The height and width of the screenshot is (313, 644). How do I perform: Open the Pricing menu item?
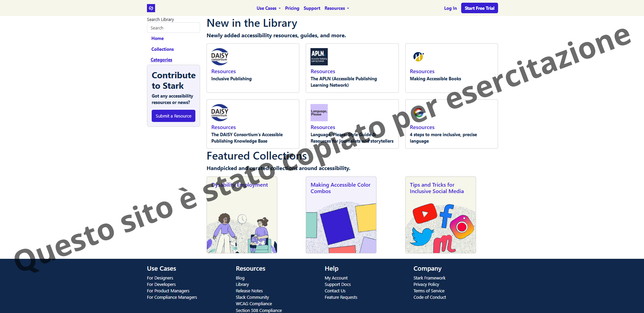[292, 8]
